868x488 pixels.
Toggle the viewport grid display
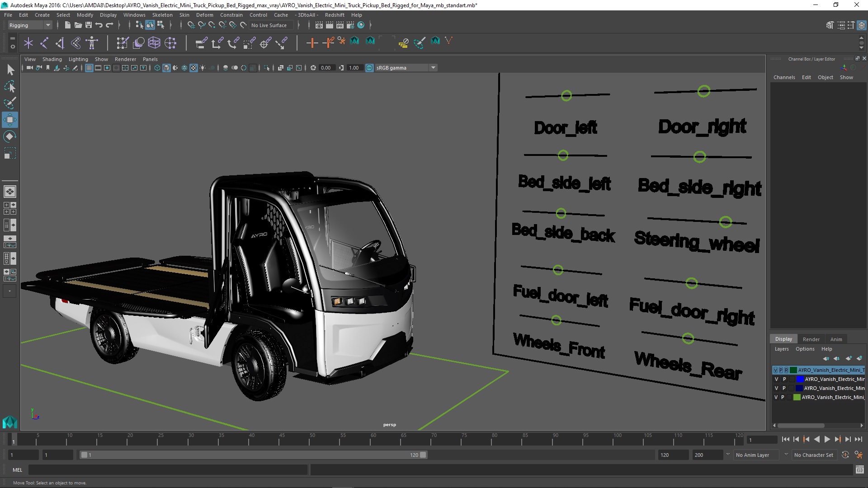89,68
